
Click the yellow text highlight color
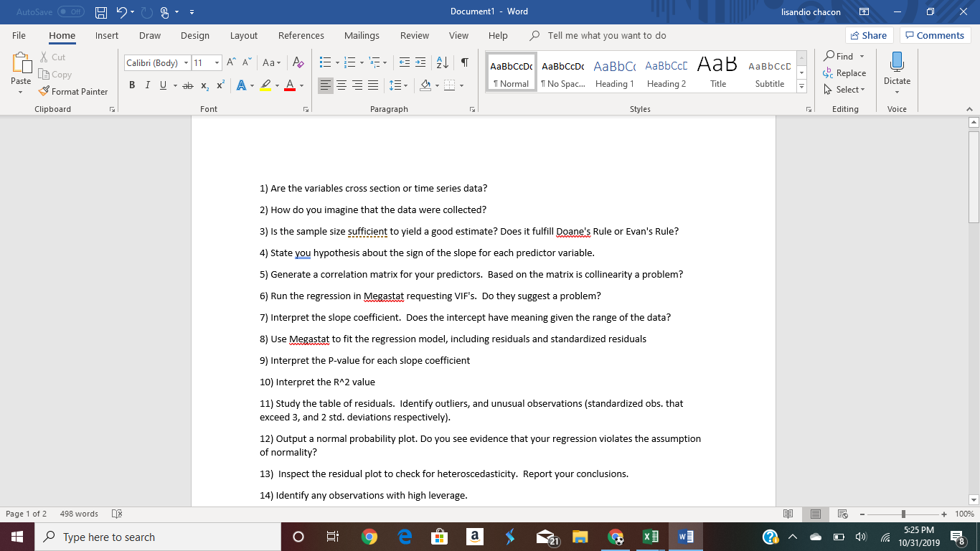pyautogui.click(x=265, y=86)
